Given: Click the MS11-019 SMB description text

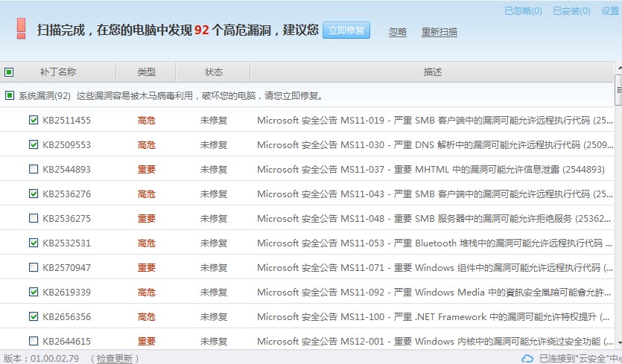Looking at the screenshot, I should pyautogui.click(x=435, y=120).
